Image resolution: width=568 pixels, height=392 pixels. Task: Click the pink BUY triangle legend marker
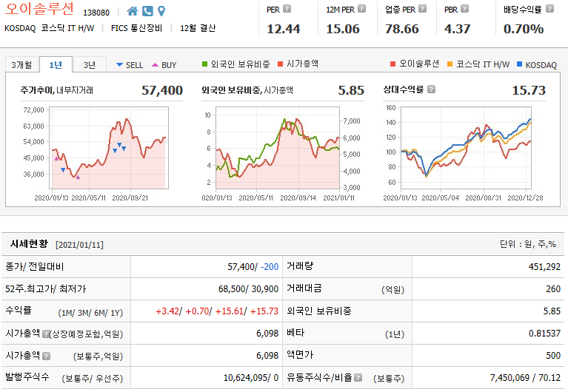[x=155, y=65]
